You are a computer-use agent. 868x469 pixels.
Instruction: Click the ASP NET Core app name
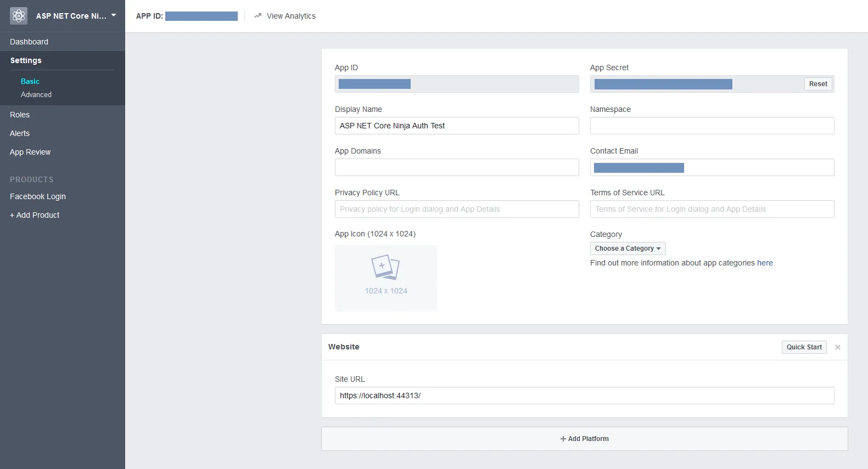[71, 16]
